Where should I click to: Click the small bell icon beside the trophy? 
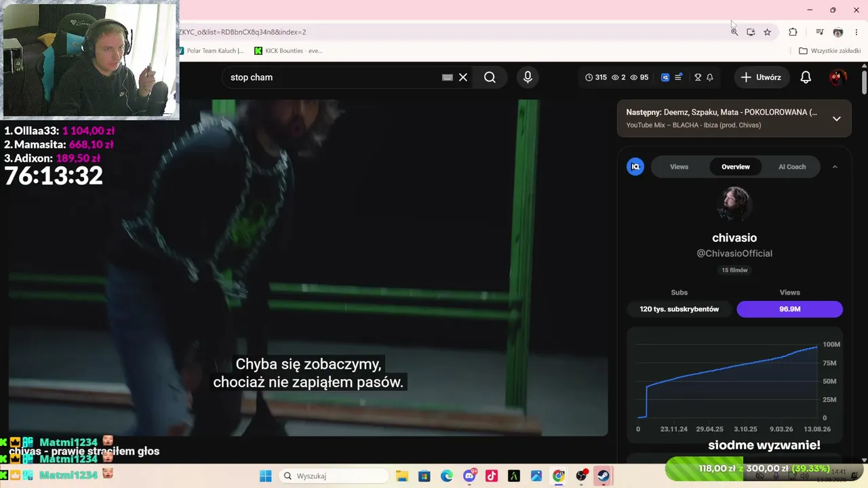(x=710, y=77)
